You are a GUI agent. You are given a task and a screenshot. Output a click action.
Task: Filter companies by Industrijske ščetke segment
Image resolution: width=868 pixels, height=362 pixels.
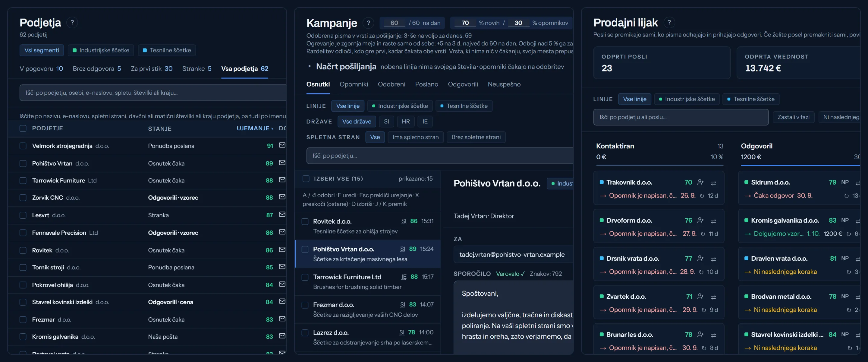coord(101,50)
